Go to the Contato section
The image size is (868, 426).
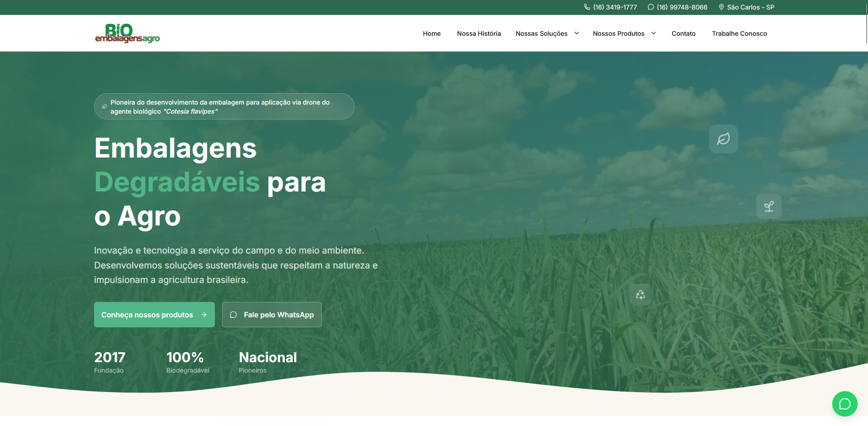(x=683, y=34)
